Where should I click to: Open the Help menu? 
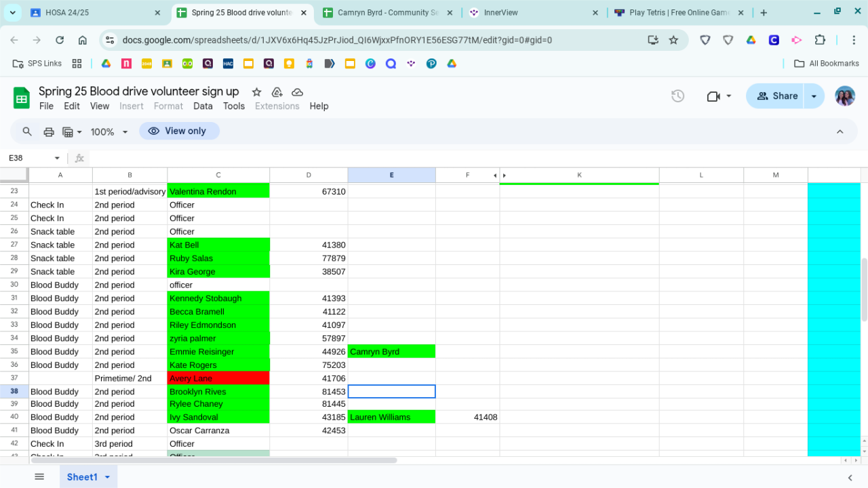pyautogui.click(x=319, y=106)
